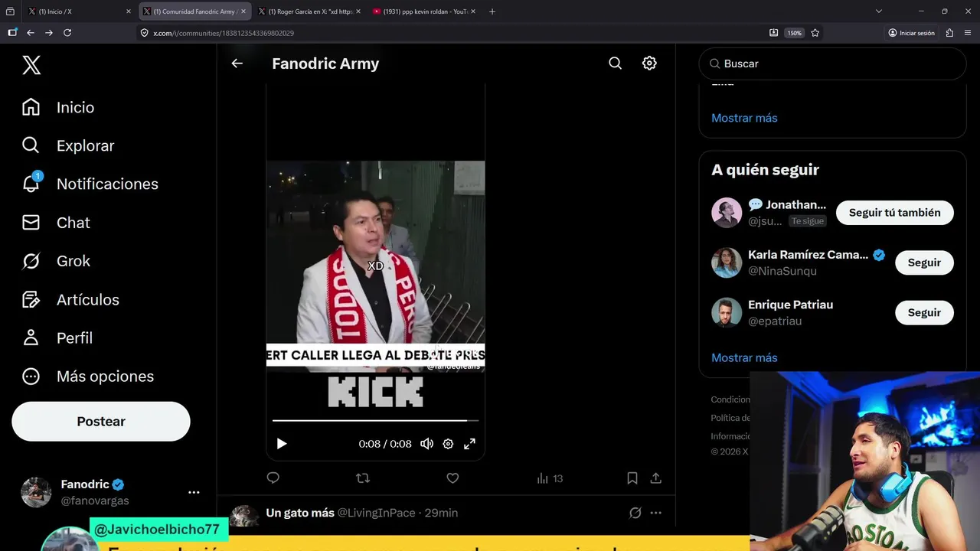This screenshot has width=980, height=551.
Task: Click the Buscar search field
Action: 832,64
